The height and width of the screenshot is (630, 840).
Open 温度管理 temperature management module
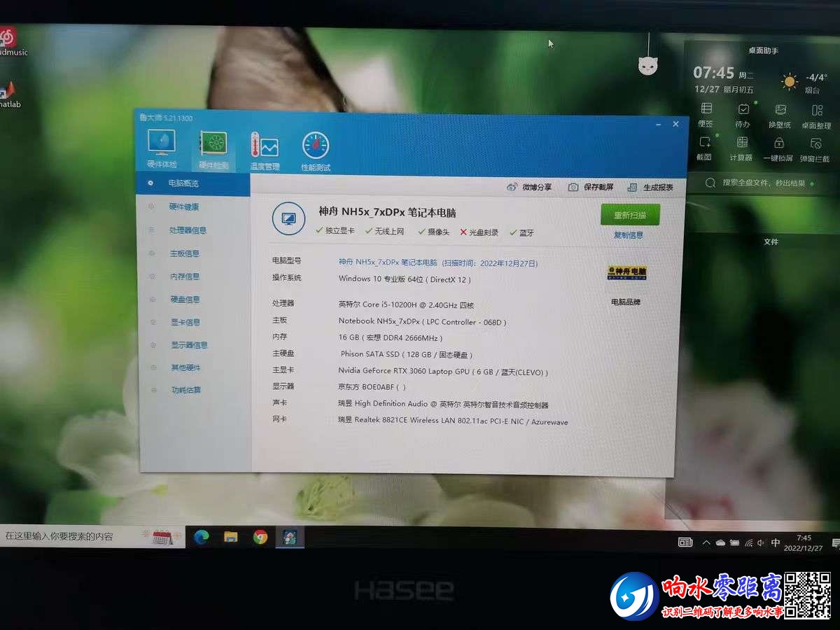click(x=265, y=151)
